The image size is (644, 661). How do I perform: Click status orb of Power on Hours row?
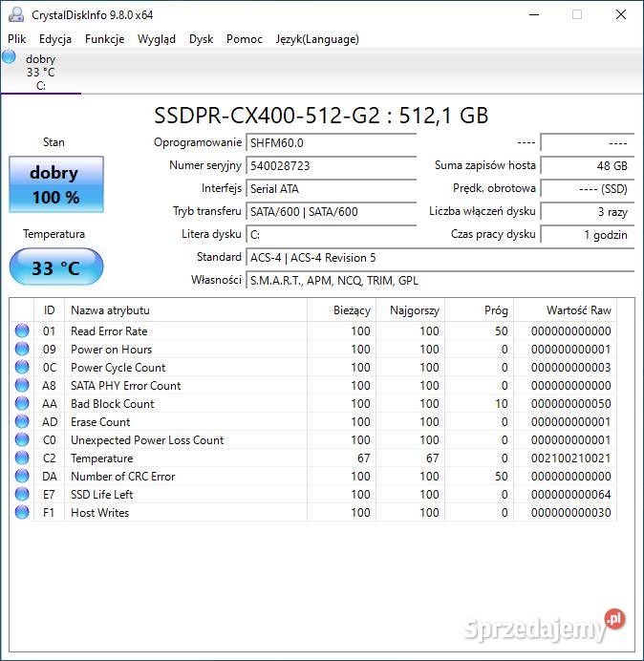coord(22,349)
